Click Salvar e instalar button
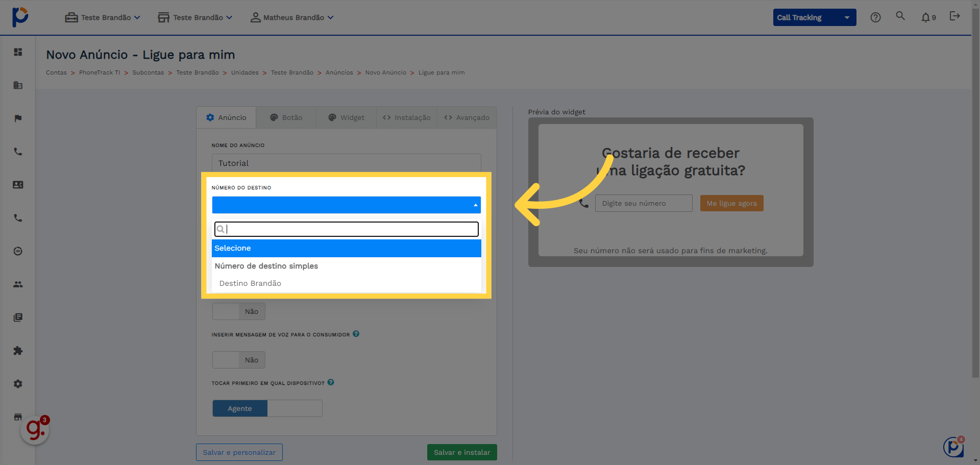Image resolution: width=980 pixels, height=465 pixels. point(462,452)
